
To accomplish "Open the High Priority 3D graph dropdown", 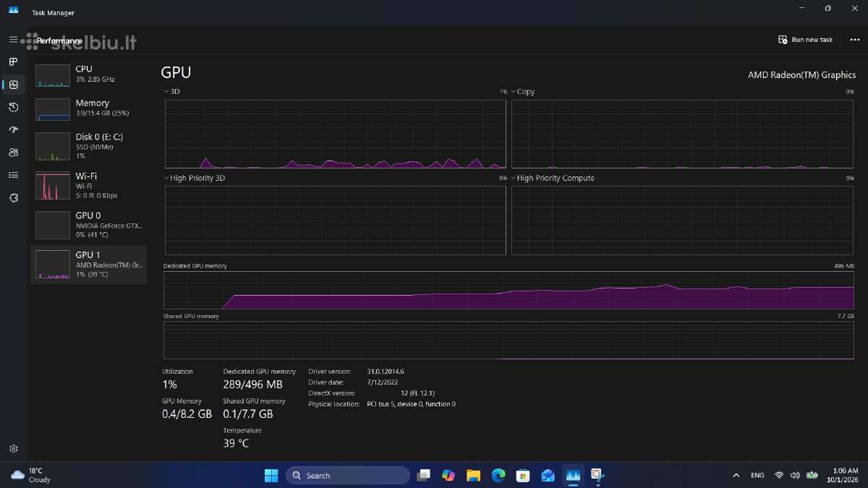I will coord(194,178).
